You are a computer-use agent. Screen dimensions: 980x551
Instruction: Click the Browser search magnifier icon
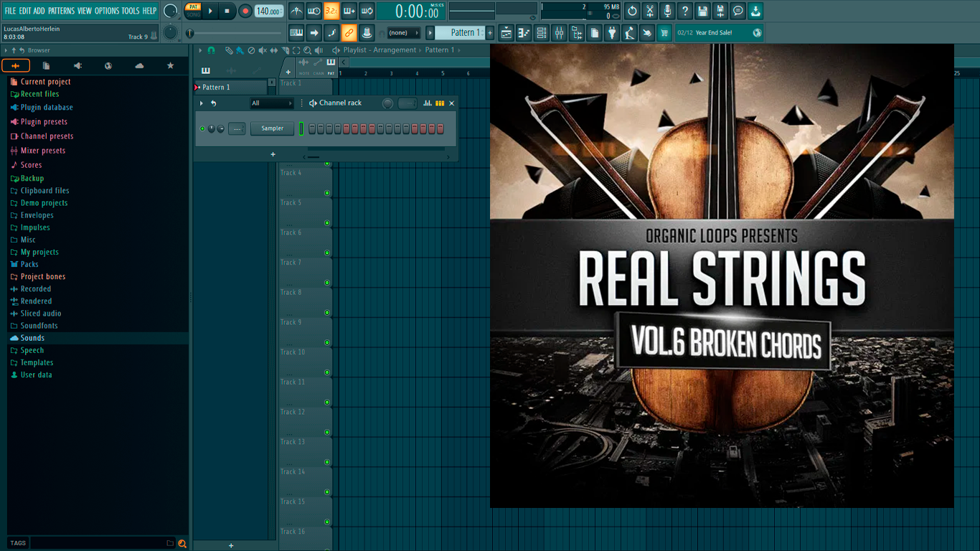(182, 543)
